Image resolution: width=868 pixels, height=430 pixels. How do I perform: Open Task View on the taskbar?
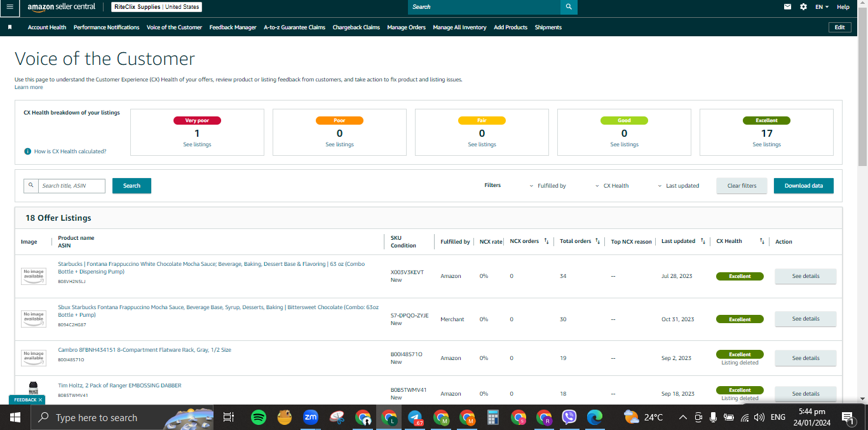point(229,417)
